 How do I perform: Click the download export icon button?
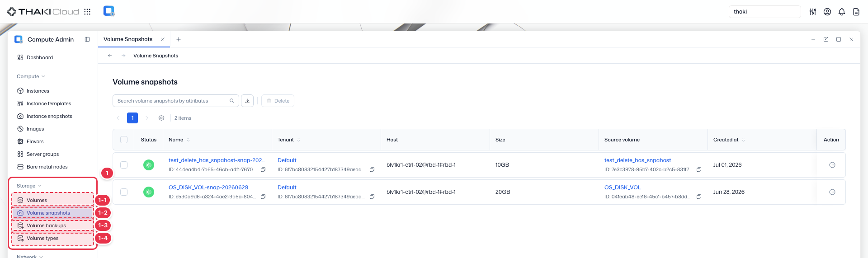click(247, 101)
